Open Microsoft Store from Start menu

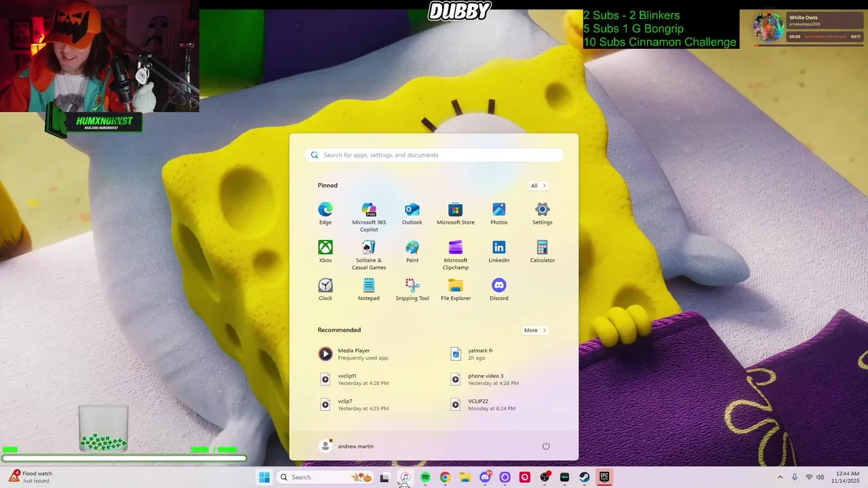coord(456,213)
